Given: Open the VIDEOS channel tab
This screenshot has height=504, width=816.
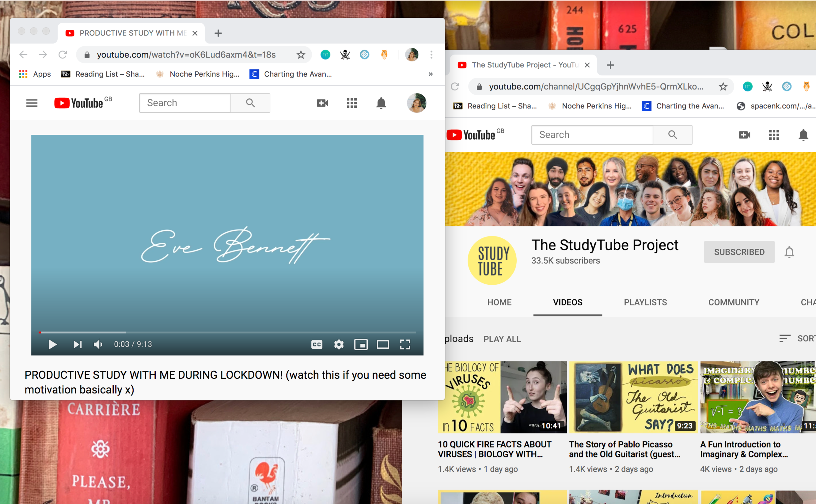Looking at the screenshot, I should [567, 302].
